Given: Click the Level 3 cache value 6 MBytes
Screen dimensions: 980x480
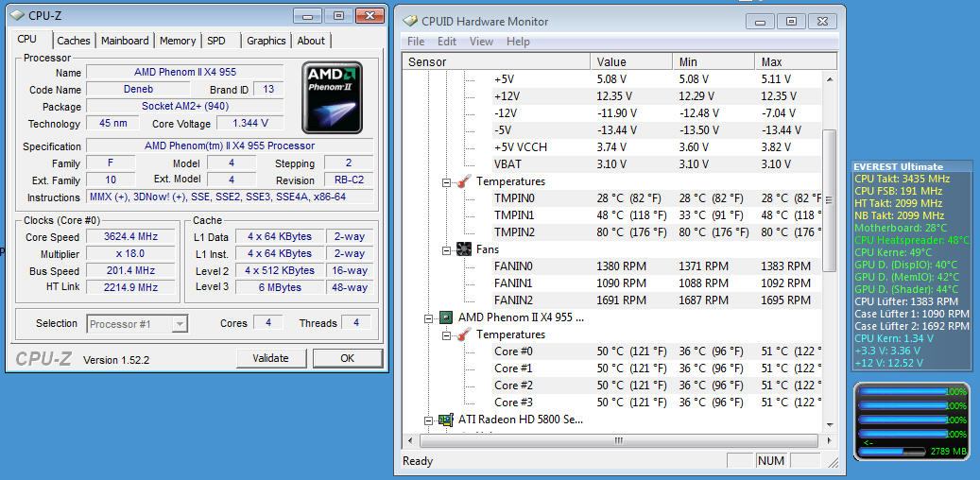Looking at the screenshot, I should click(281, 287).
